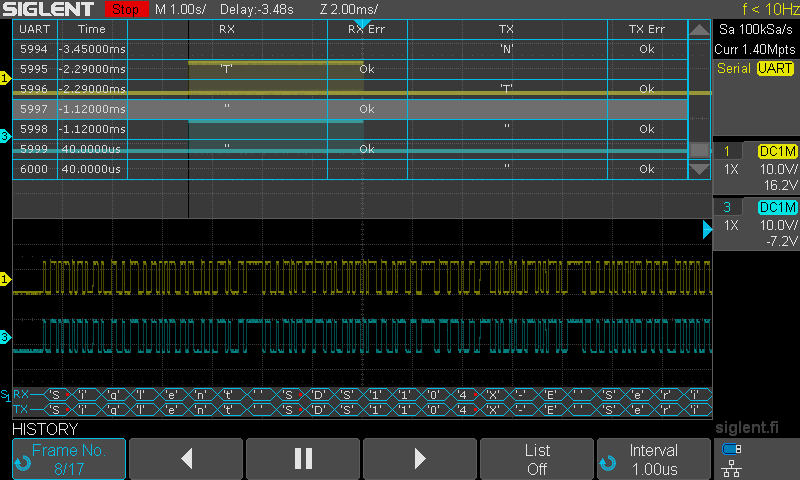
Task: Select decode row 6000
Action: click(350, 169)
